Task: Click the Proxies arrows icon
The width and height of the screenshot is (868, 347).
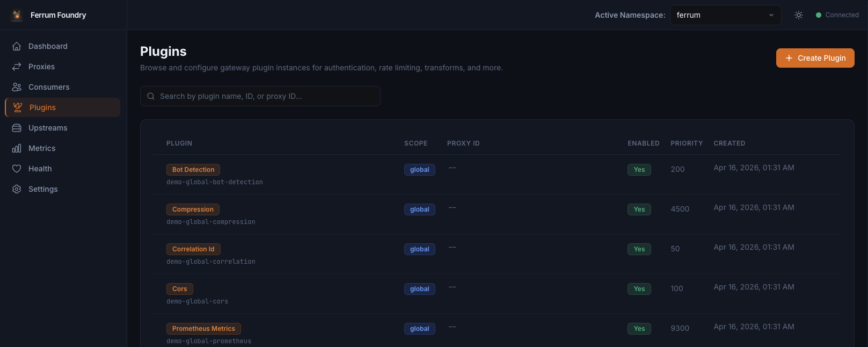Action: tap(17, 67)
